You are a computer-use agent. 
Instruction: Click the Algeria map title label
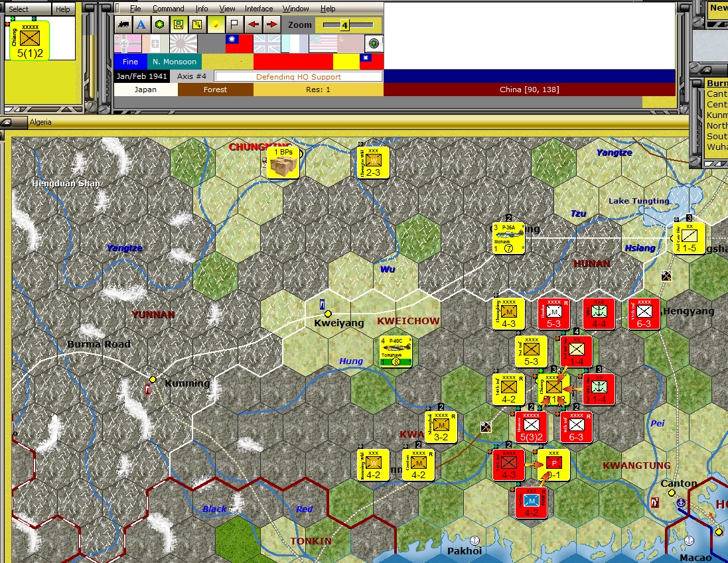click(x=40, y=122)
